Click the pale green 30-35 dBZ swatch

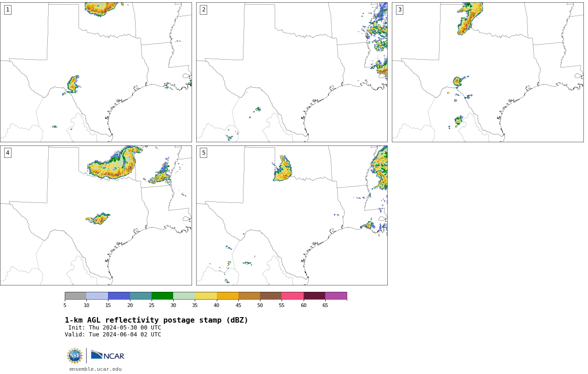pos(184,296)
